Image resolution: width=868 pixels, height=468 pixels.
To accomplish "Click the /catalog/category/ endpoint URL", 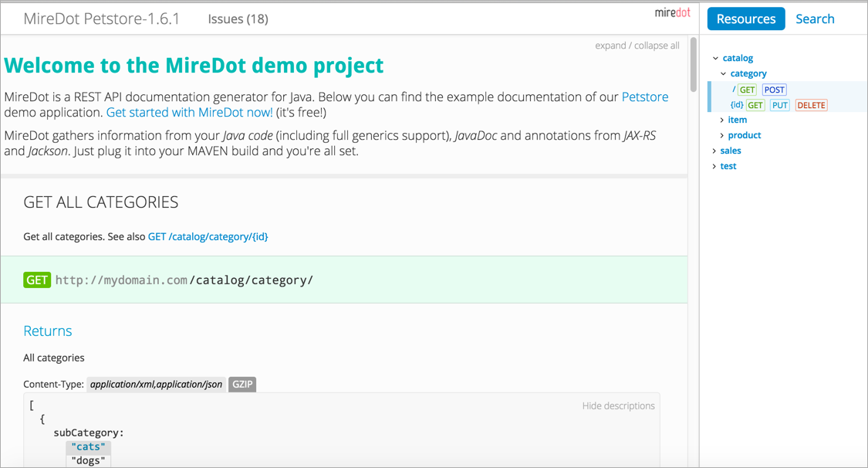I will 252,280.
